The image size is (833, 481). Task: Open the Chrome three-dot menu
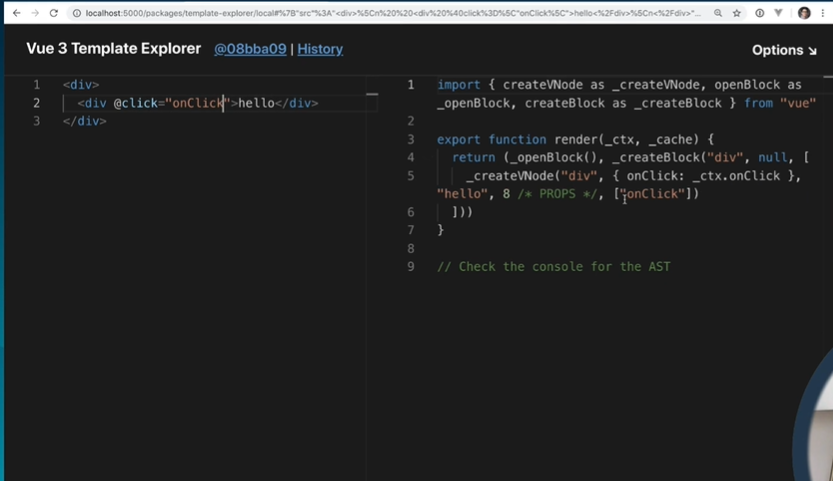[822, 13]
